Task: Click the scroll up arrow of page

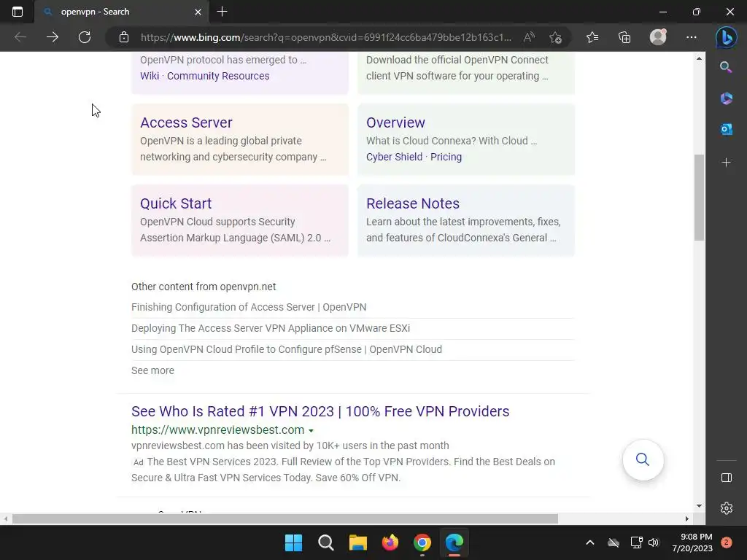Action: coord(699,58)
